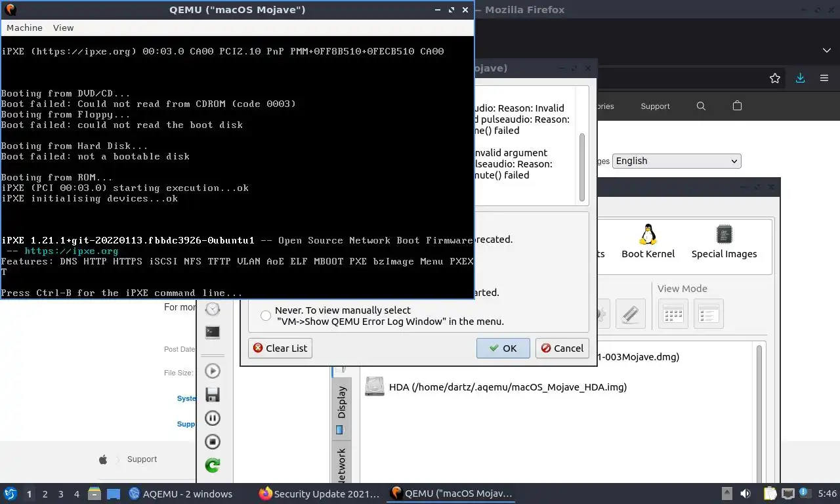Switch to the Display tab
The image size is (840, 504).
pyautogui.click(x=341, y=408)
